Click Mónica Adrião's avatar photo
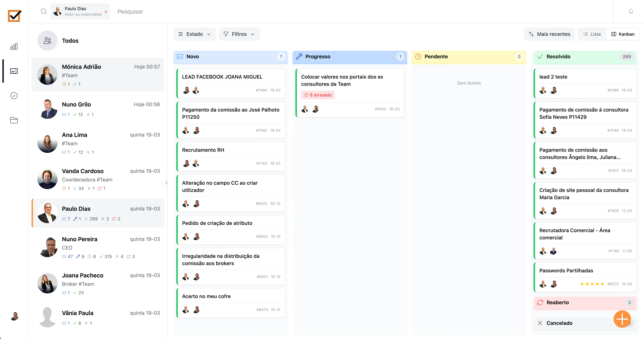Screen dimensions: 644x339 [47, 75]
